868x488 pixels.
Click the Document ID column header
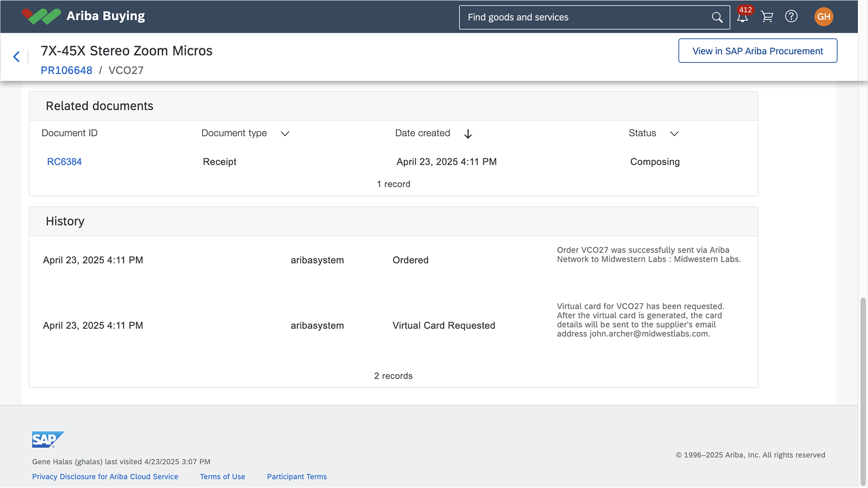pos(70,133)
